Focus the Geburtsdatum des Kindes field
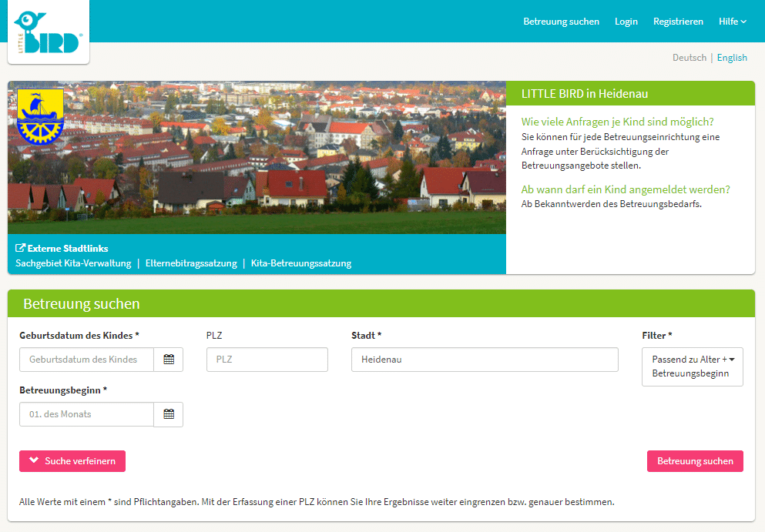Image resolution: width=765 pixels, height=532 pixels. [86, 360]
